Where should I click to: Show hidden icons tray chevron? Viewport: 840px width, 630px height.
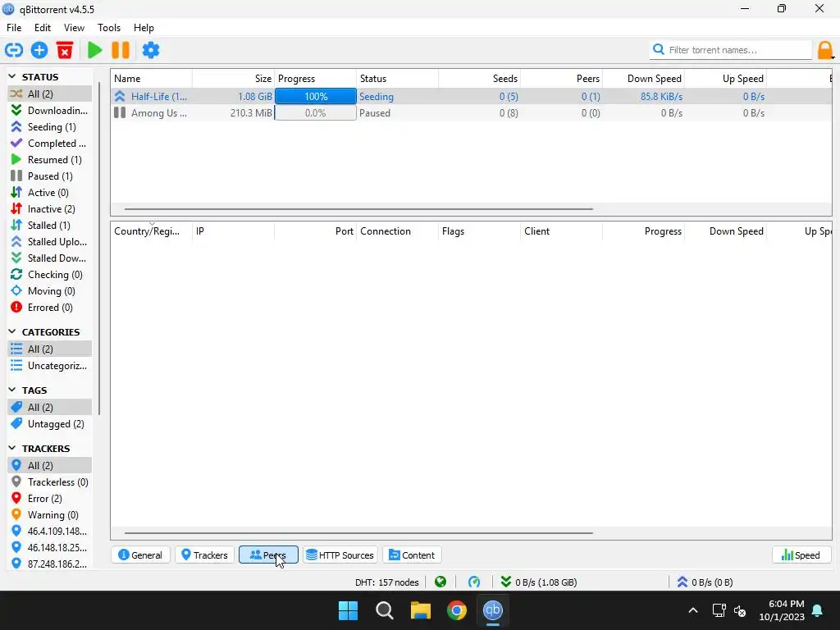click(x=692, y=610)
